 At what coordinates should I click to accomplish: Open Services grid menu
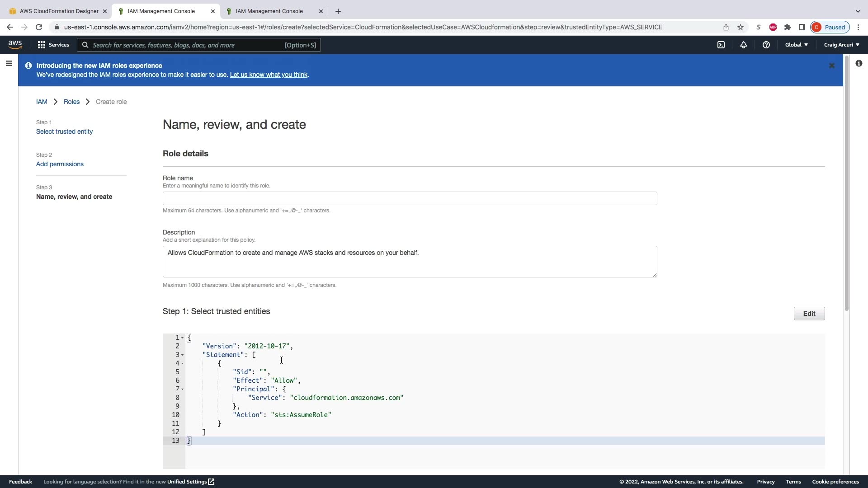(x=53, y=45)
